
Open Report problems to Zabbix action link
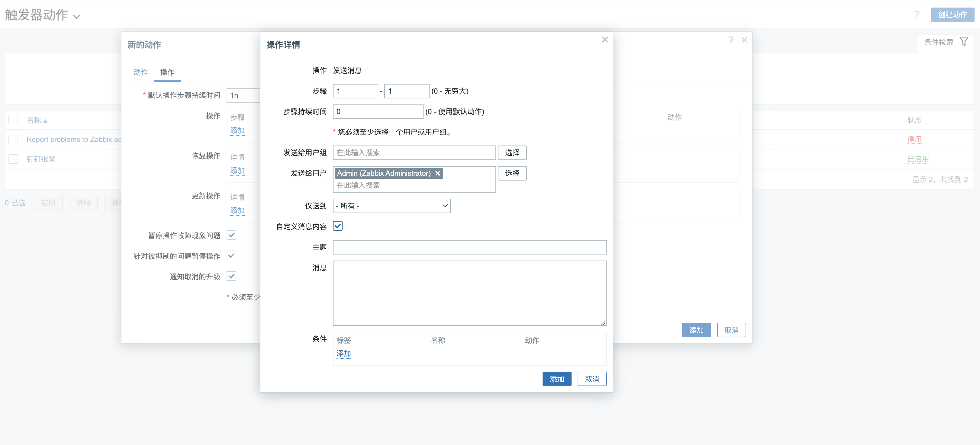[x=74, y=139]
